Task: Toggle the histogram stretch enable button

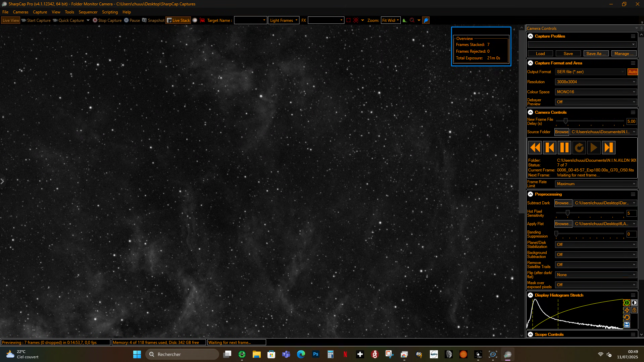Action: click(627, 303)
